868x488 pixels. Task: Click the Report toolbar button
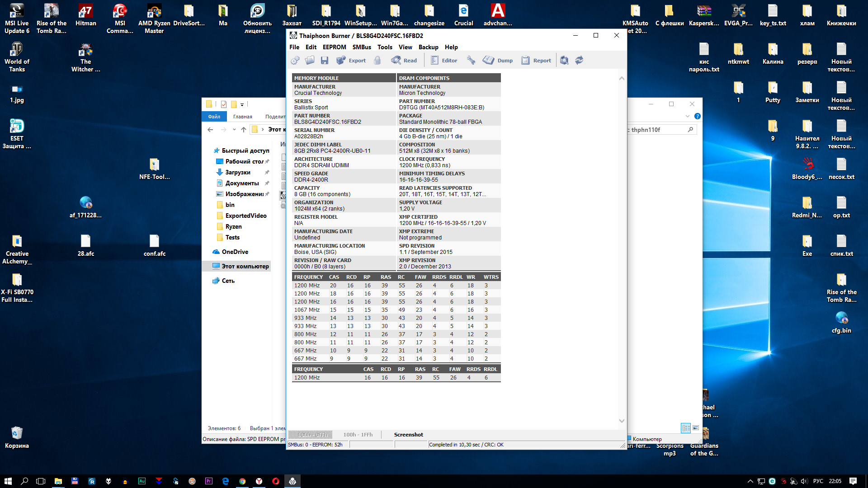[536, 60]
